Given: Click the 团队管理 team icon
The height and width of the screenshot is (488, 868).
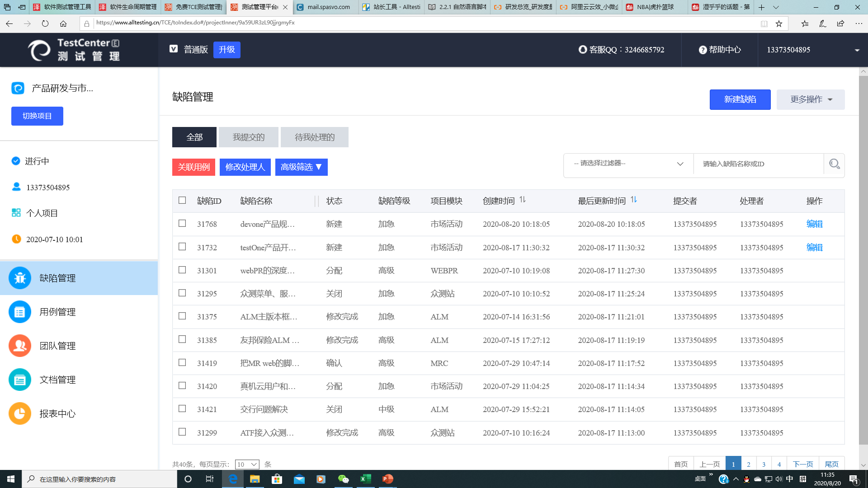Looking at the screenshot, I should pos(20,346).
